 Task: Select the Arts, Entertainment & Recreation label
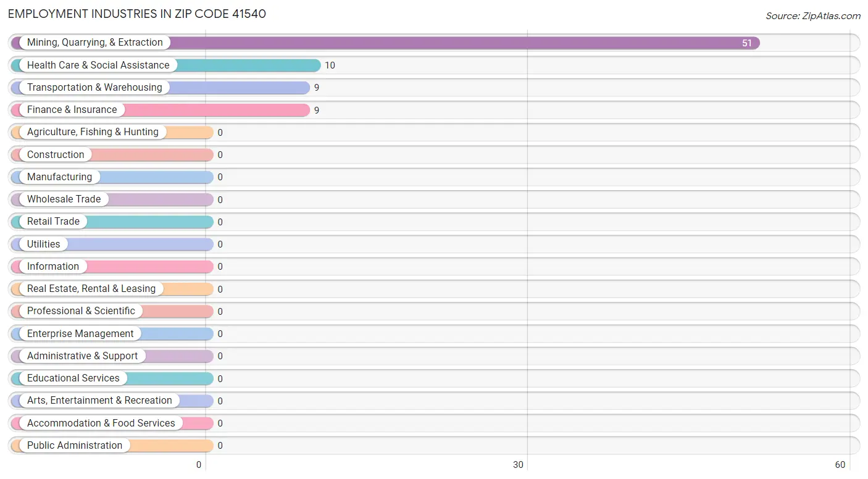tap(99, 401)
